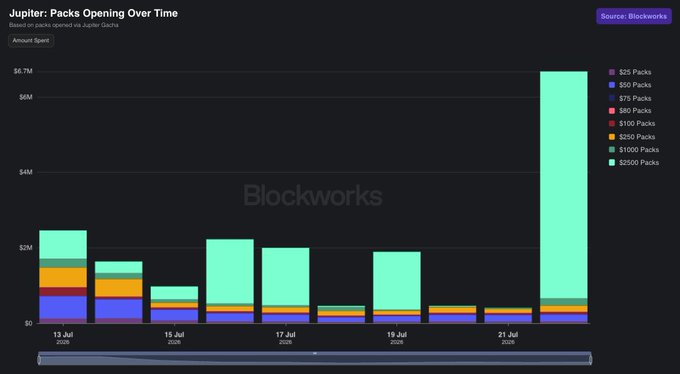Click the $4M y-axis label
680x374 pixels.
coord(26,172)
